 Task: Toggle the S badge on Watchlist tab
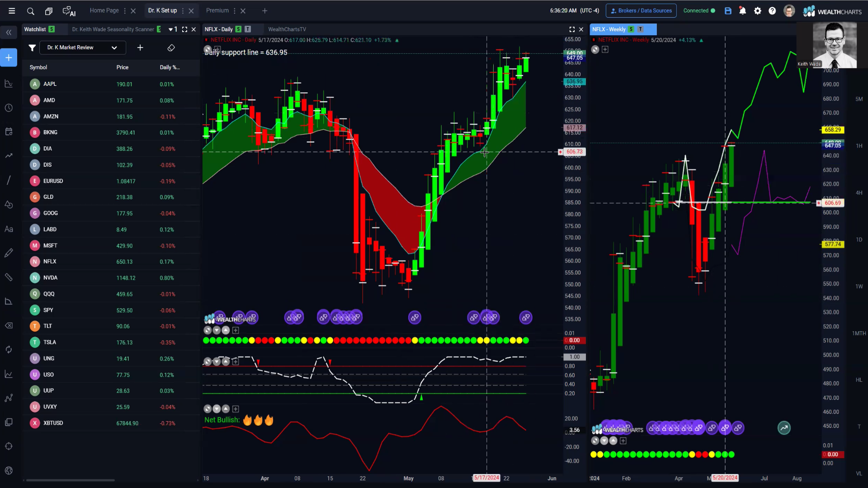point(52,29)
